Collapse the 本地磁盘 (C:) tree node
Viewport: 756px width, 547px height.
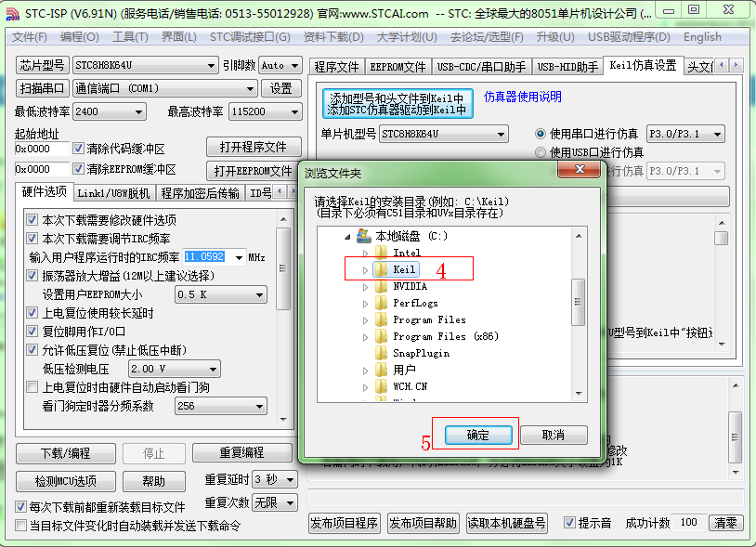point(347,236)
